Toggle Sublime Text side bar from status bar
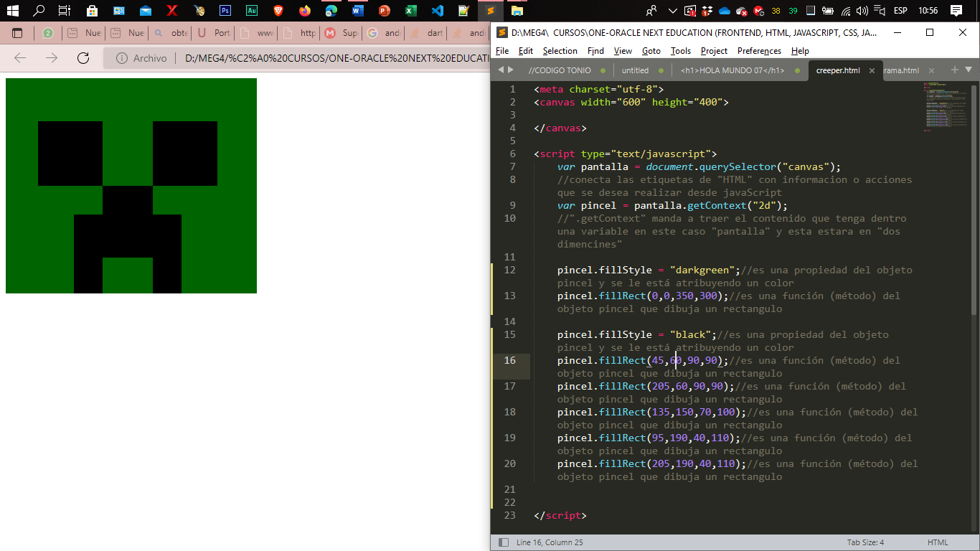 504,542
